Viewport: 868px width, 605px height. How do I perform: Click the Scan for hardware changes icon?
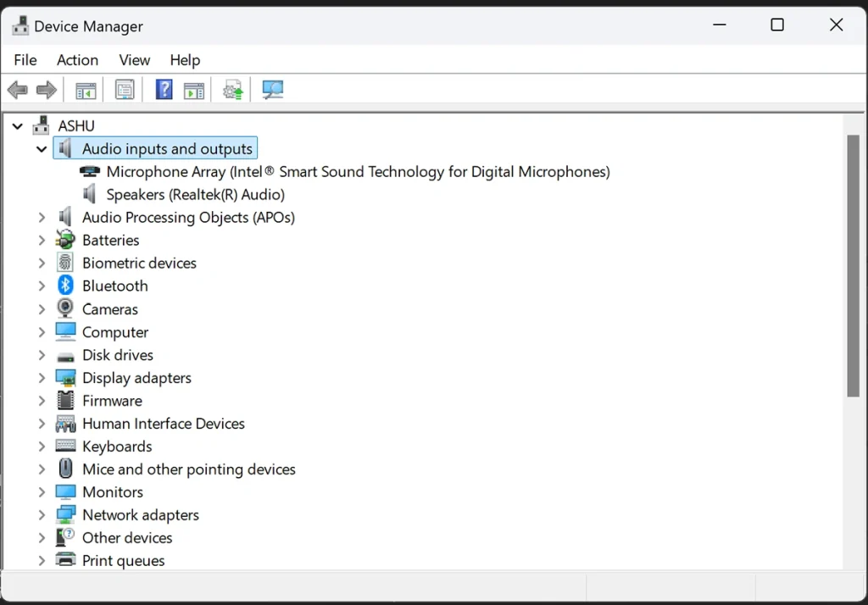(272, 90)
